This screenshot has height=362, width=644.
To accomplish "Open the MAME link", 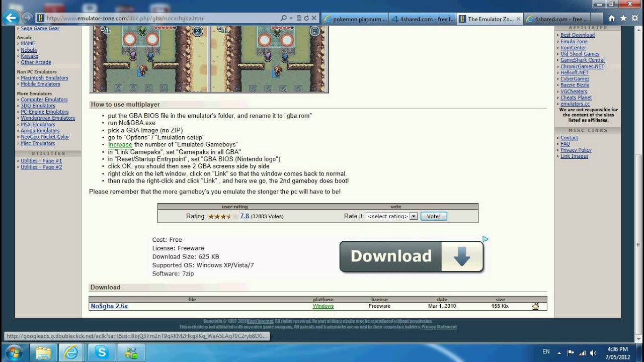I will pos(28,44).
